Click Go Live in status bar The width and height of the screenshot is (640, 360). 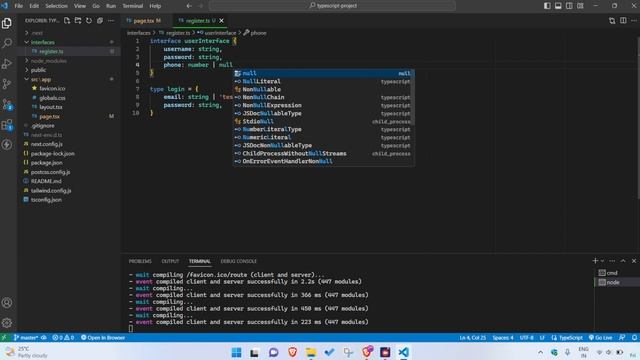tap(600, 338)
